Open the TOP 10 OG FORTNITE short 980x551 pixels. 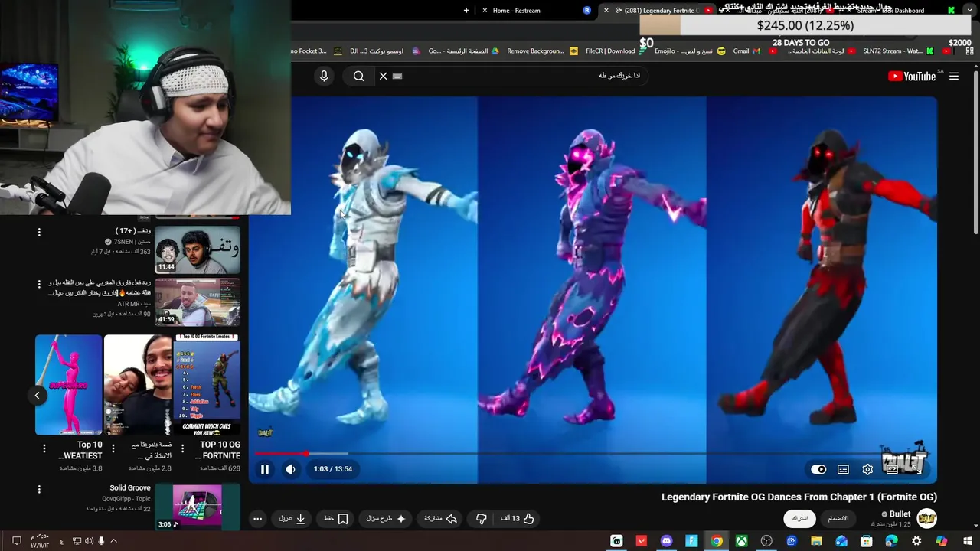[x=206, y=385]
